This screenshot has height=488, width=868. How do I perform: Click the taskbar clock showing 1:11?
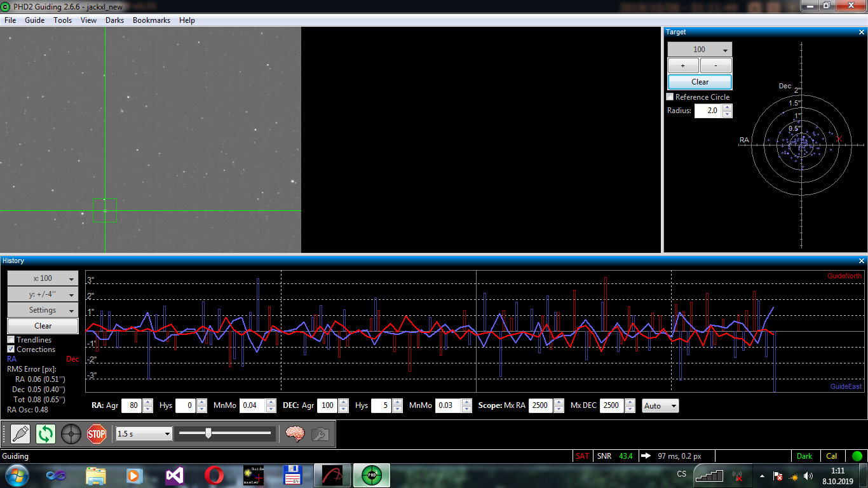[x=837, y=476]
